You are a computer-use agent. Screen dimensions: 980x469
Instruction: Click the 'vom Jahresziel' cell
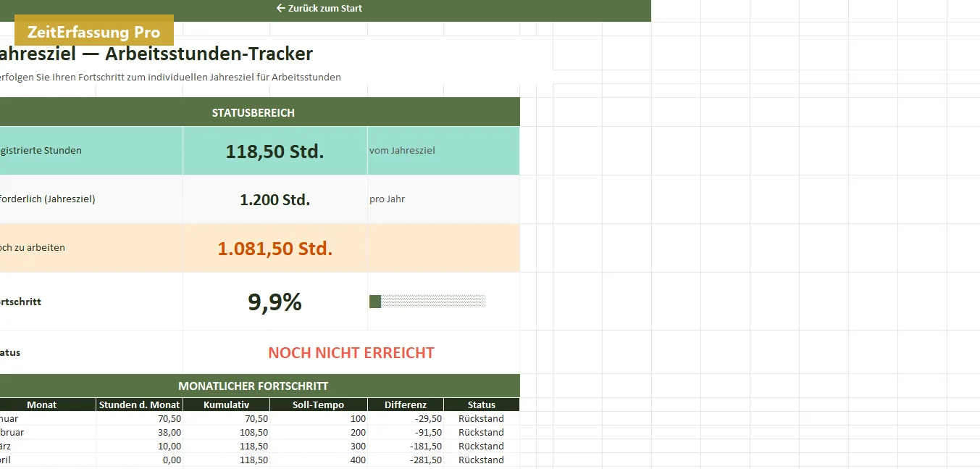[443, 151]
